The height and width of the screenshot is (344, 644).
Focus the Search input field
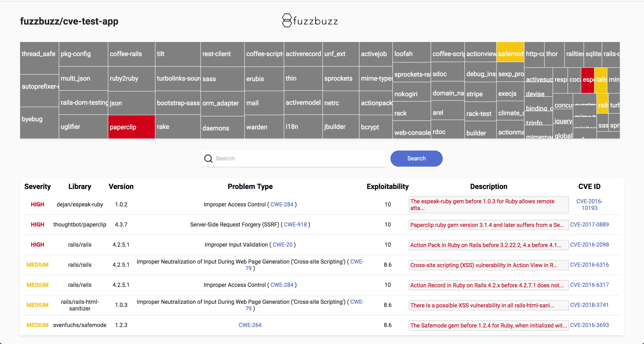click(294, 158)
